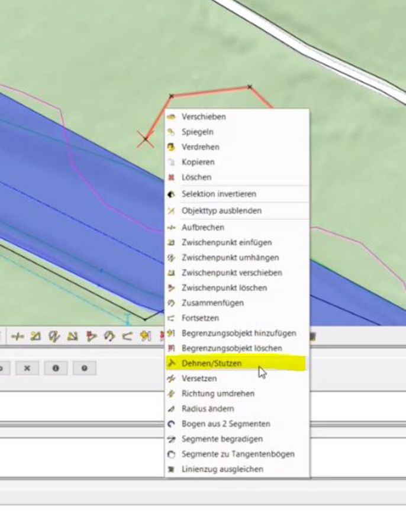Image resolution: width=406 pixels, height=532 pixels.
Task: Select the Spiegeln menu entry
Action: tap(237, 132)
